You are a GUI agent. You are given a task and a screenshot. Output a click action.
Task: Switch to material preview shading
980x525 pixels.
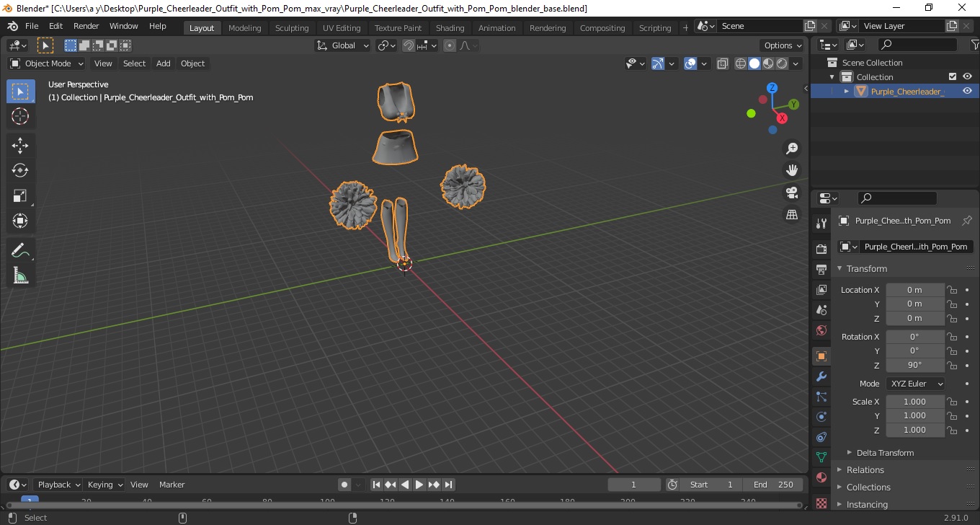tap(768, 63)
